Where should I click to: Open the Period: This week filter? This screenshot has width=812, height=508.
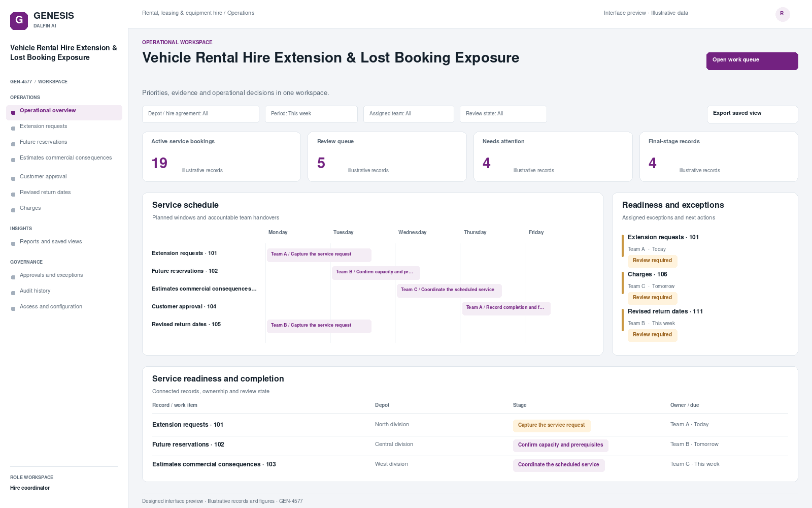[x=311, y=114]
